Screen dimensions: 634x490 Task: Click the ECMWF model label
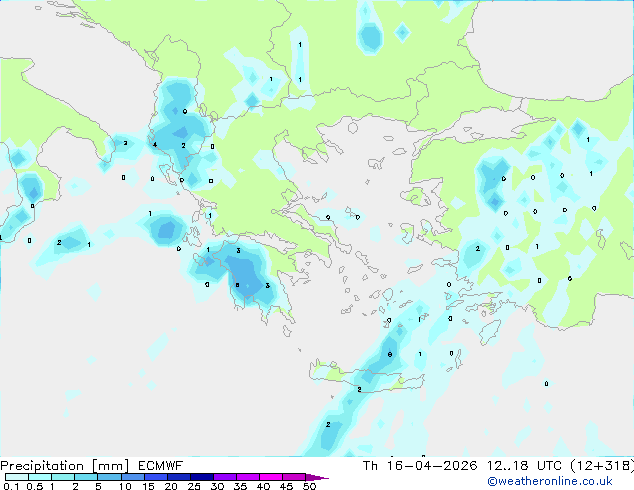click(161, 466)
